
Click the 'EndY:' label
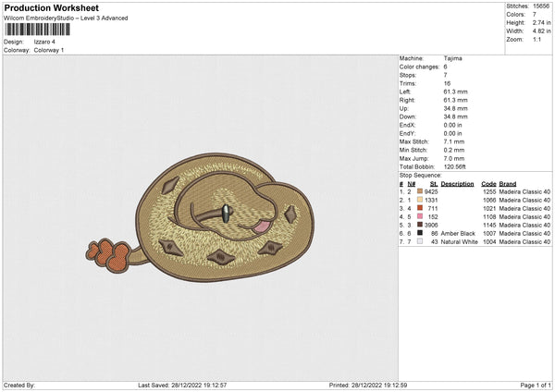(407, 133)
